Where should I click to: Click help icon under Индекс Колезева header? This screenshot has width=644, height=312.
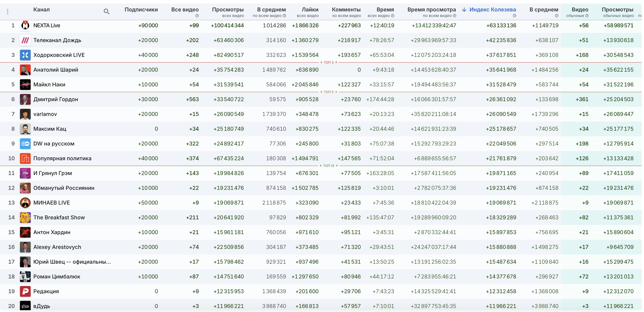point(514,16)
